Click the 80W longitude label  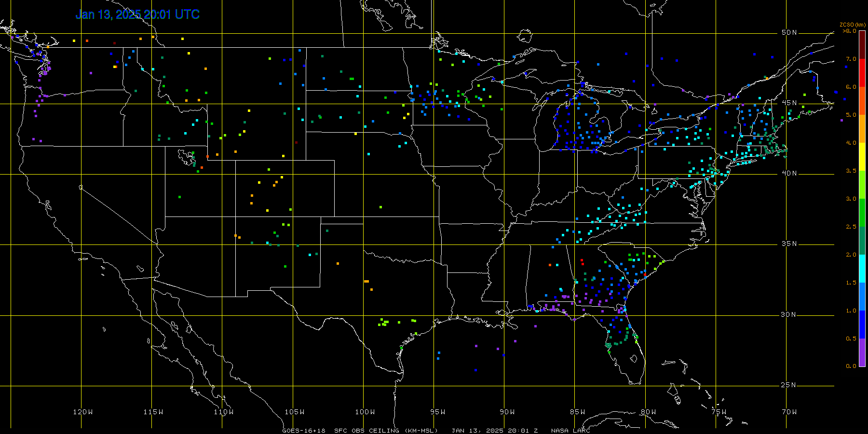coord(648,412)
